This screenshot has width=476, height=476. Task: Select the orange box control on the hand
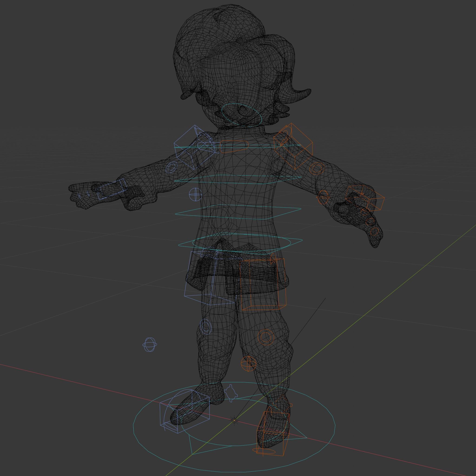(x=365, y=198)
